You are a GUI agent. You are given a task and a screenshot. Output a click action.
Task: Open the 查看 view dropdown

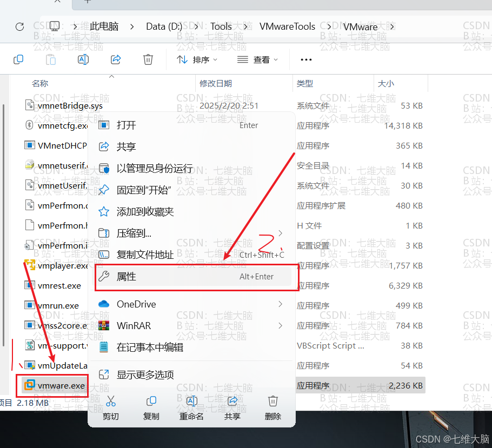click(257, 59)
